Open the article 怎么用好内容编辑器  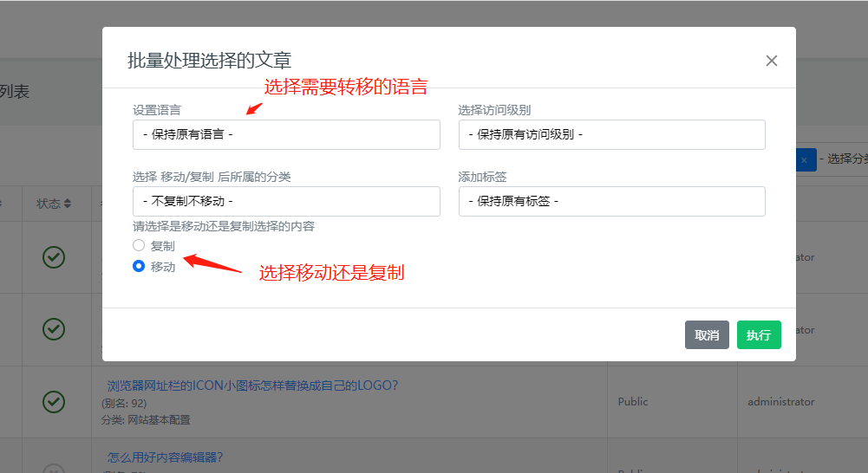[165, 457]
